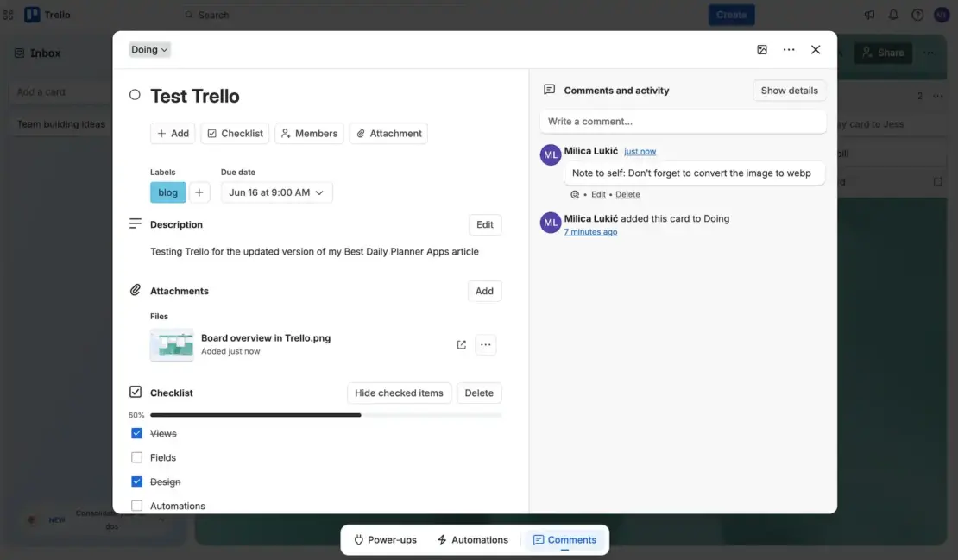
Task: Click Board overview in Trello.png file name
Action: click(x=266, y=337)
